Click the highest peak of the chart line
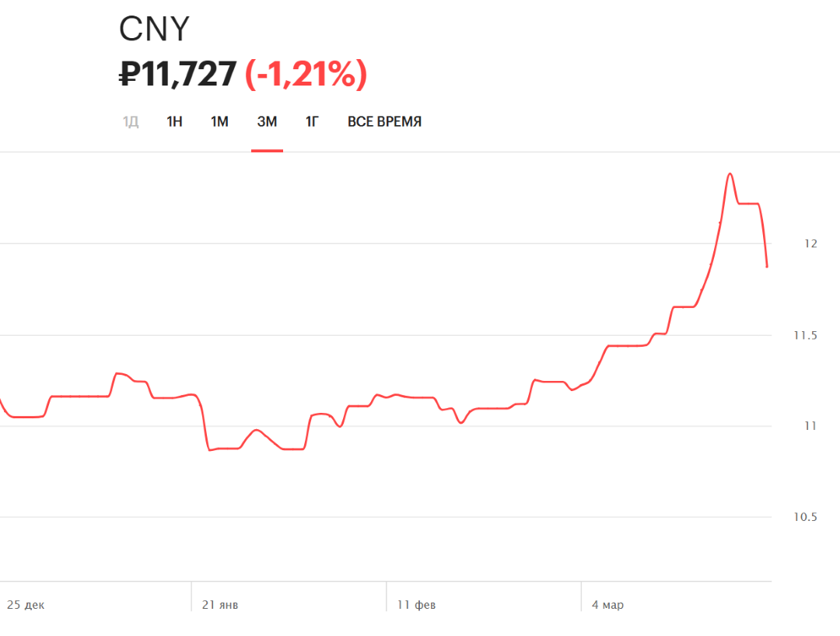This screenshot has width=840, height=636. (730, 173)
